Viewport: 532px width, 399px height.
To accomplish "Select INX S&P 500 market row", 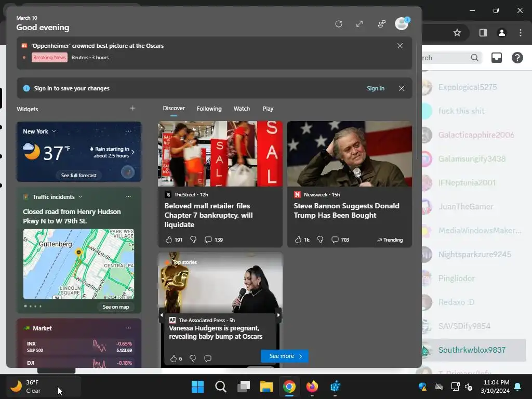I will (79, 347).
